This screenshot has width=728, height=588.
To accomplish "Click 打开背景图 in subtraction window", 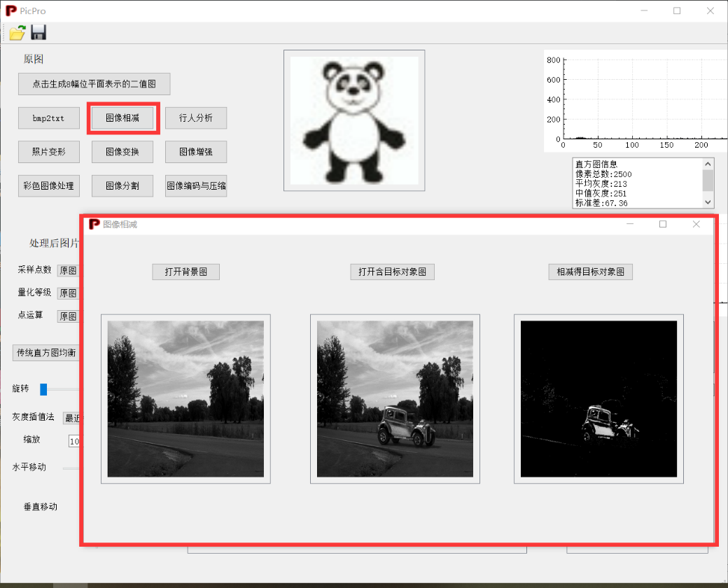I will (185, 272).
